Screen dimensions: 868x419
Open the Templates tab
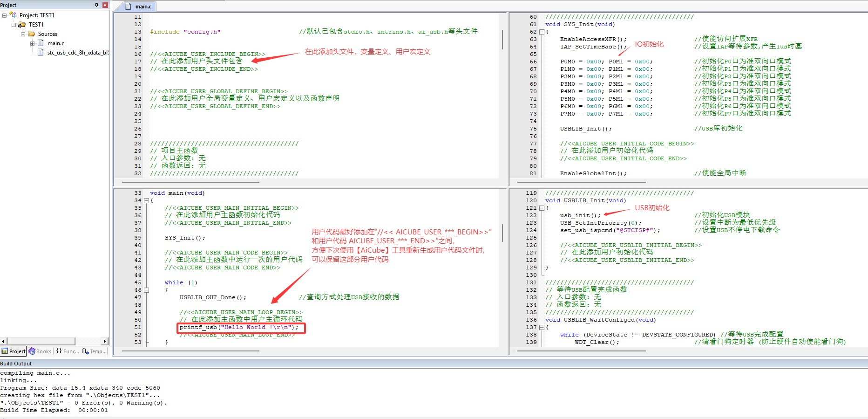click(x=95, y=351)
